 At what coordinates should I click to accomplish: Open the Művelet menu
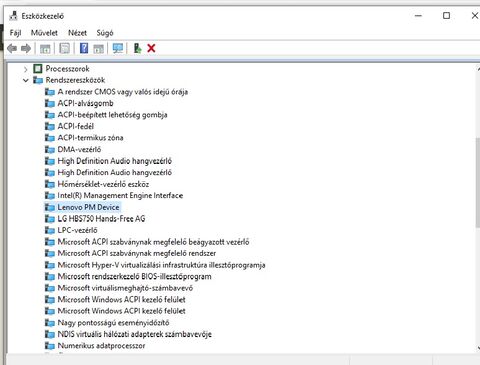[44, 33]
